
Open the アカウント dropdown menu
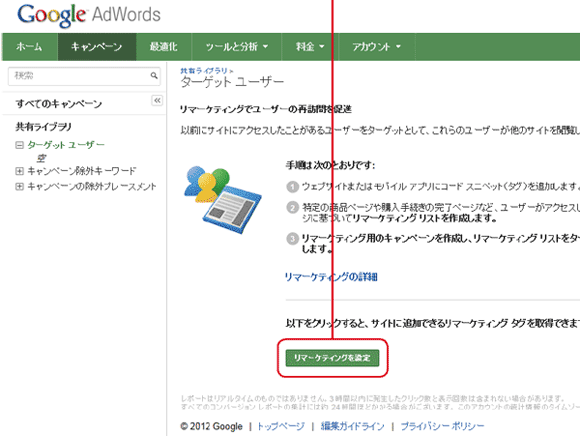[377, 47]
